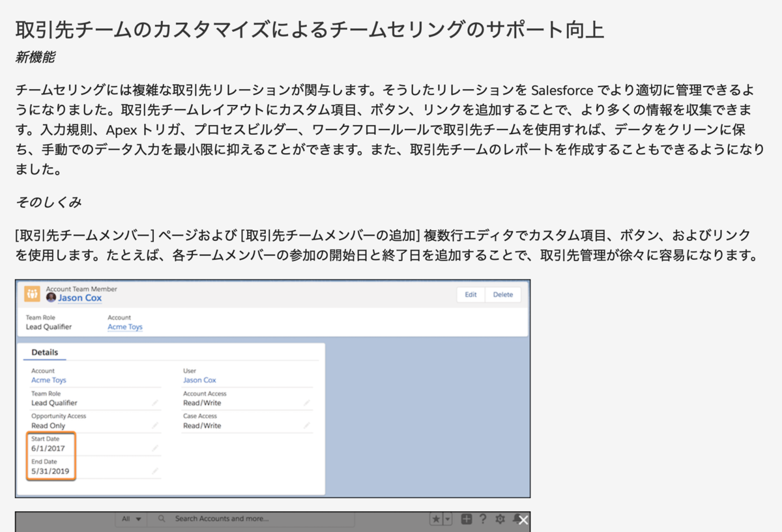Click the Delete button
782x532 pixels.
tap(502, 294)
